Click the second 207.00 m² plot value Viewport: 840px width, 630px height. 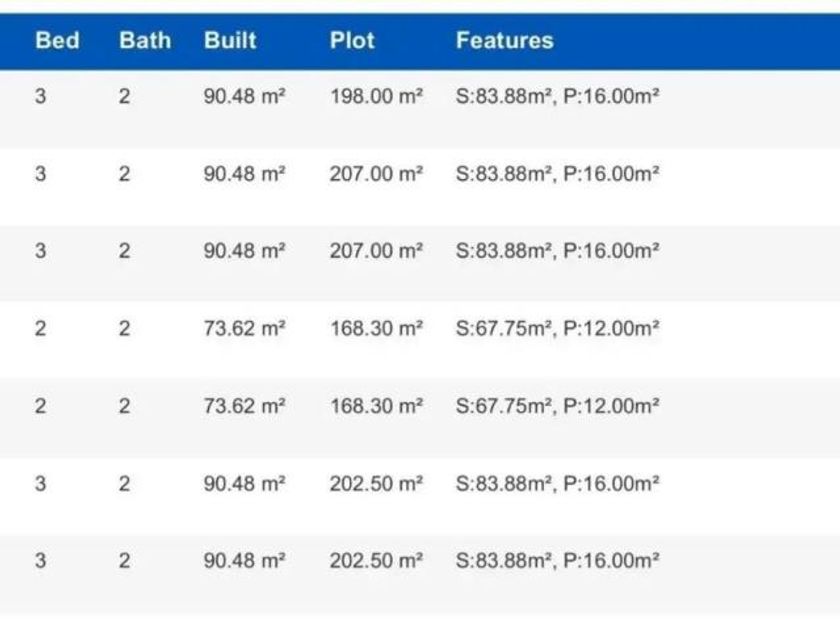click(376, 251)
